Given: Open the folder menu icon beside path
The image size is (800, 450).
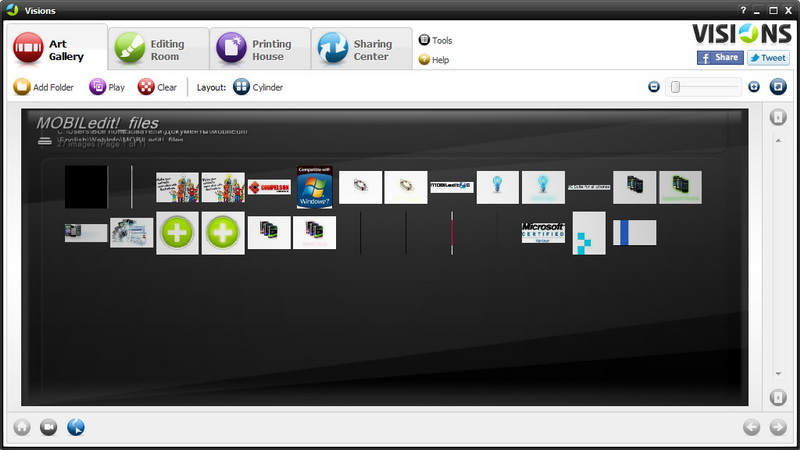Looking at the screenshot, I should 45,141.
